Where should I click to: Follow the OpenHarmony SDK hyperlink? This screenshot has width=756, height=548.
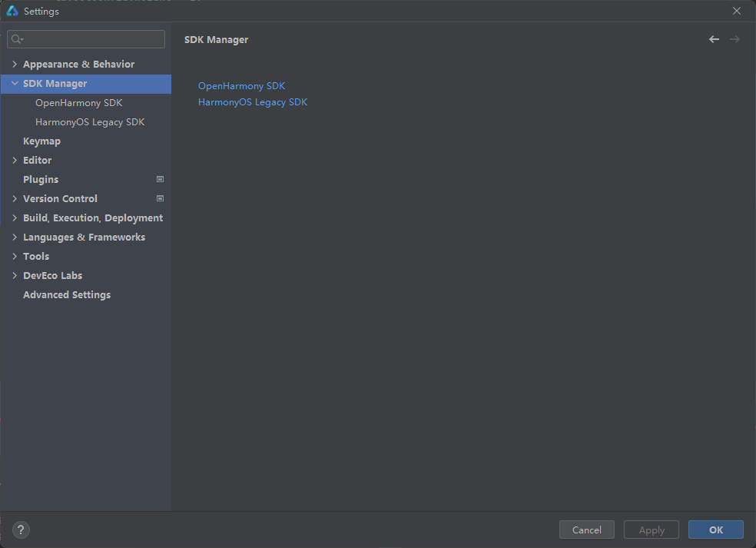[241, 86]
